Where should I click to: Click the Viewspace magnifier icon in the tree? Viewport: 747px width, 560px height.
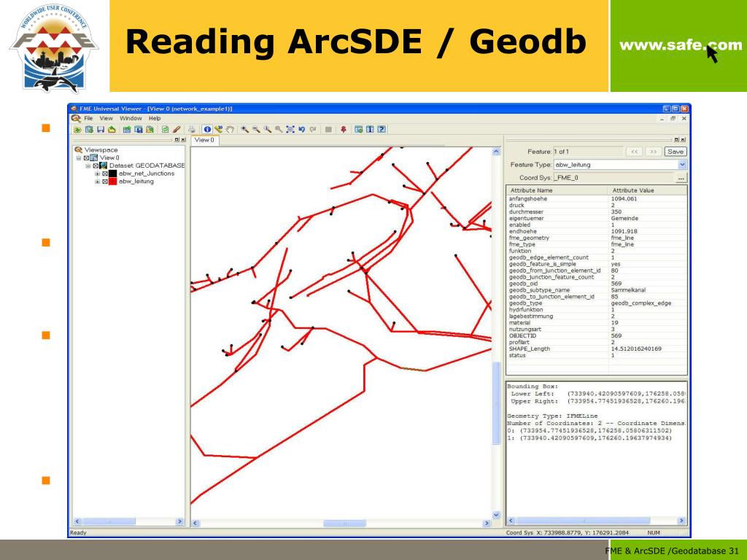click(x=79, y=149)
